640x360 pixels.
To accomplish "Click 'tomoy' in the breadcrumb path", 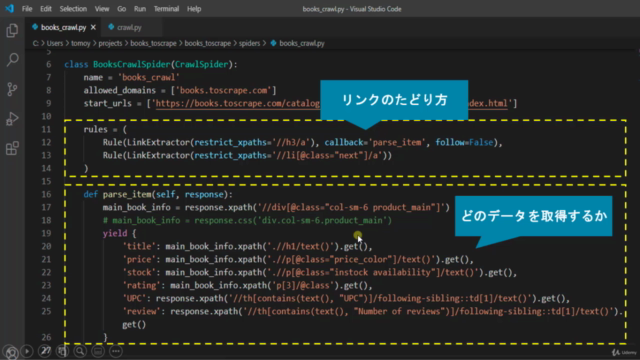I will coord(81,43).
